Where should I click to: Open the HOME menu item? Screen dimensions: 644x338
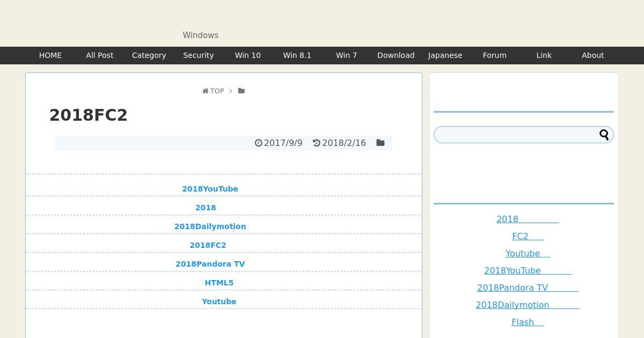tap(50, 55)
